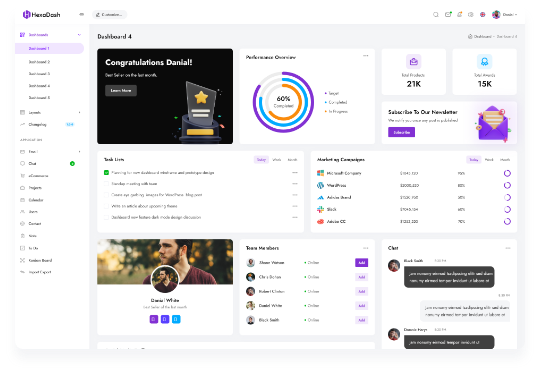Open the notifications bell icon
The width and height of the screenshot is (540, 374).
tap(459, 14)
